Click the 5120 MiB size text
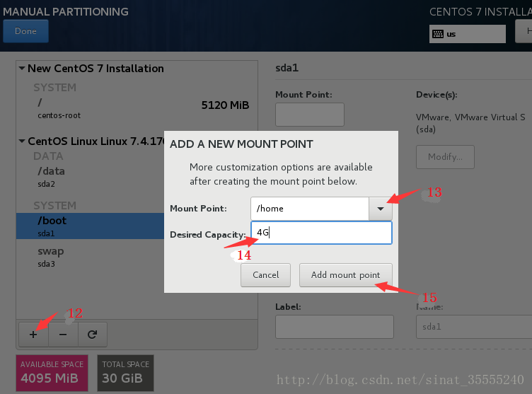 [x=225, y=105]
